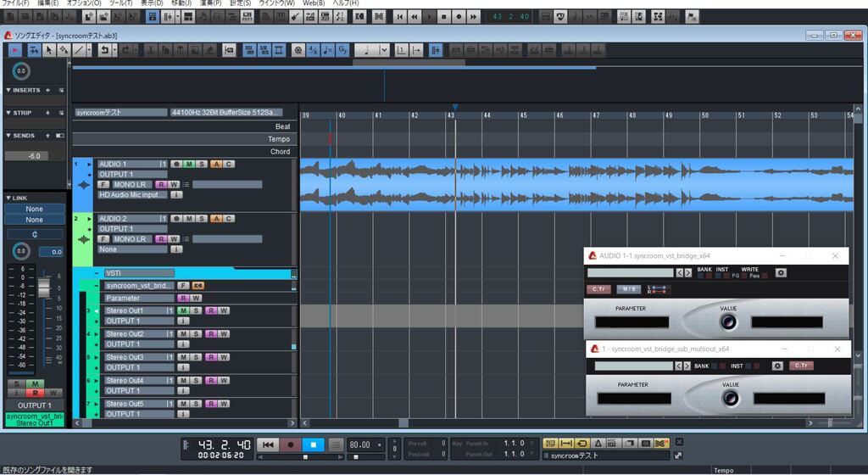Viewport: 868px width, 475px height.
Task: Mute the AUDIO 2 track
Action: point(189,219)
